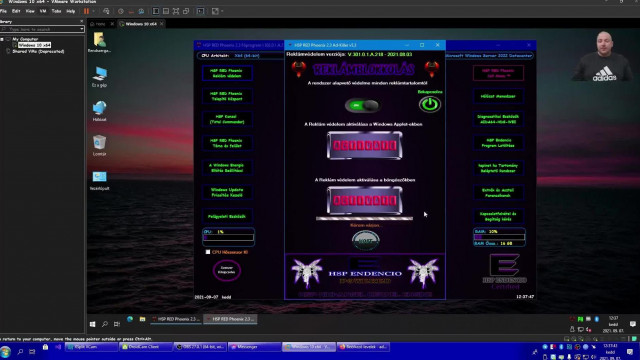Open the This PC desktop icon

(x=99, y=77)
